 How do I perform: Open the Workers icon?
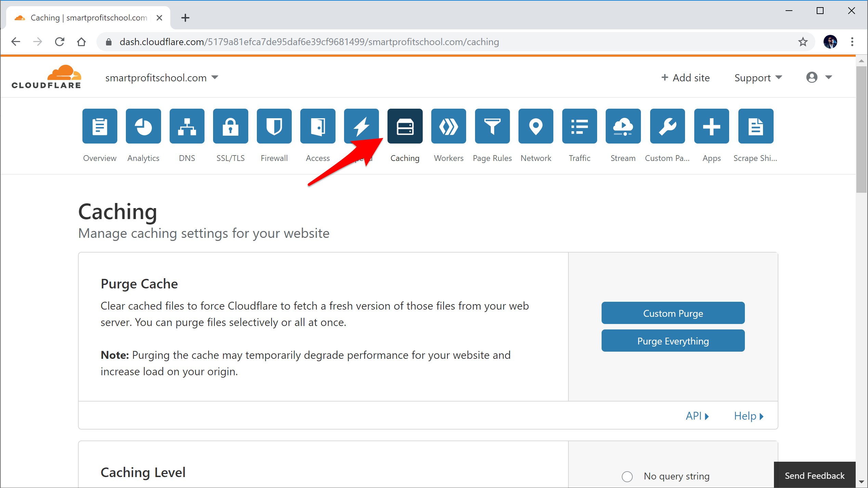[x=449, y=126]
